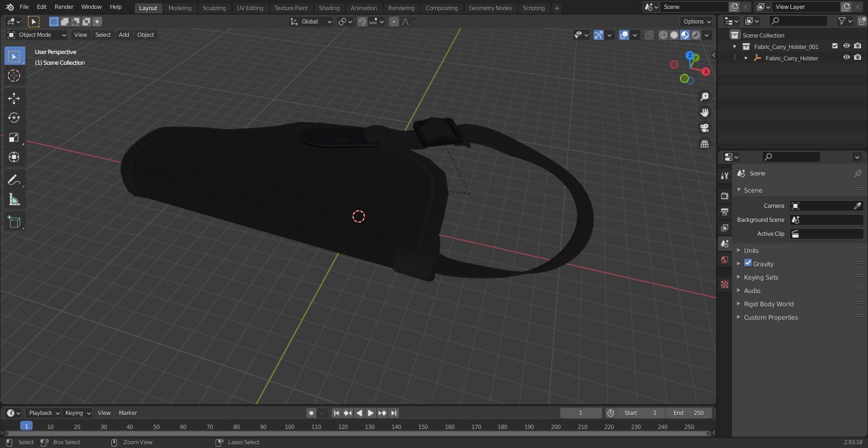Open Texture properties tab
The width and height of the screenshot is (868, 448).
tap(724, 284)
